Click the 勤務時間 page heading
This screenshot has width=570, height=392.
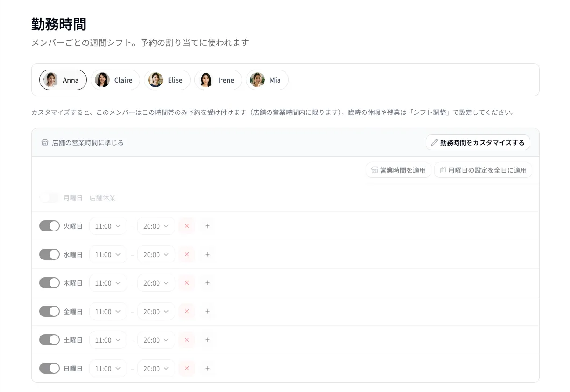pos(59,24)
